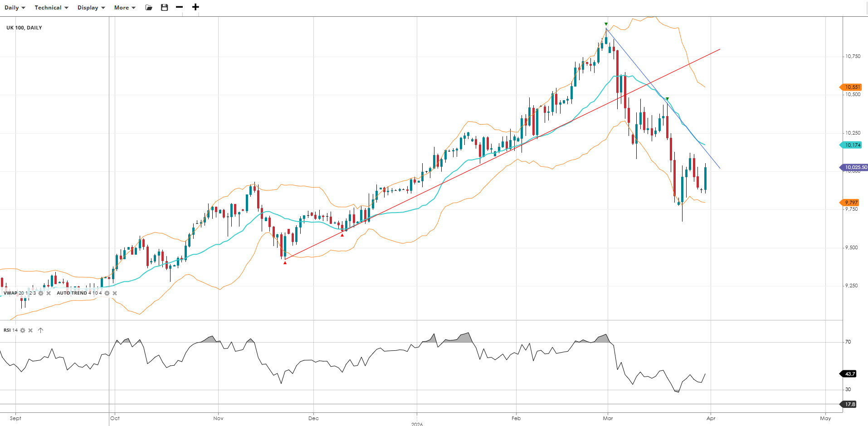Open the load chart folder icon
This screenshot has height=426, width=868.
click(149, 7)
